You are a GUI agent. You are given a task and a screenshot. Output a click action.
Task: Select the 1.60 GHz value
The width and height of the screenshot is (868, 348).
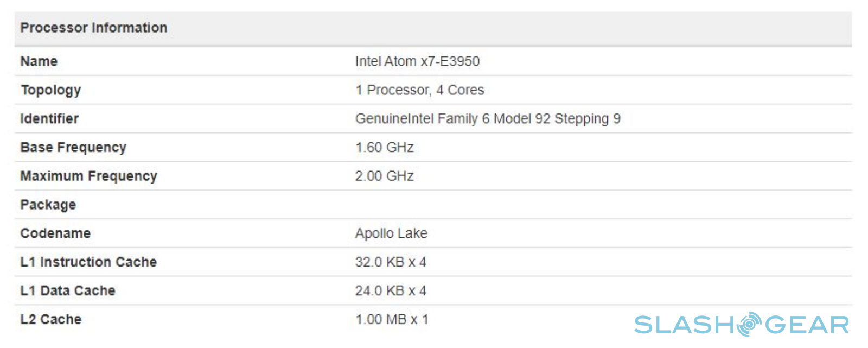pos(384,148)
